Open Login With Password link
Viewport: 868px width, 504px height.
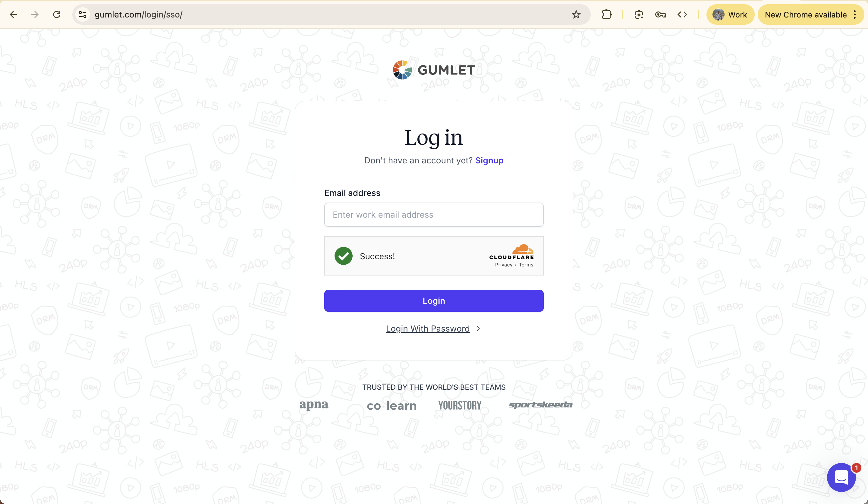pos(427,329)
